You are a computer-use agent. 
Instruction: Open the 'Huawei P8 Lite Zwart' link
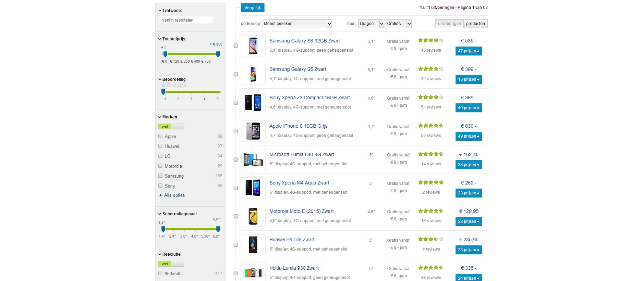point(292,240)
